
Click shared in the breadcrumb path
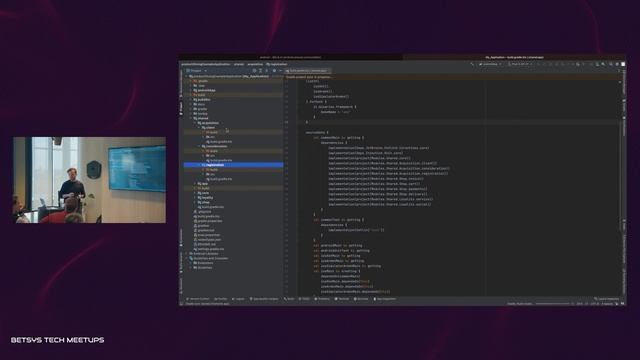[239, 64]
